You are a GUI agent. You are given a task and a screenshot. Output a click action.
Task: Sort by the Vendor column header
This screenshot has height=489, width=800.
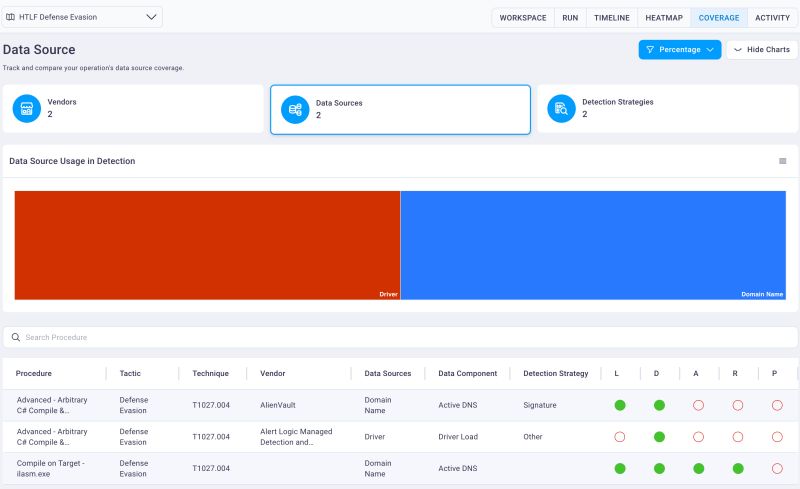coord(272,374)
